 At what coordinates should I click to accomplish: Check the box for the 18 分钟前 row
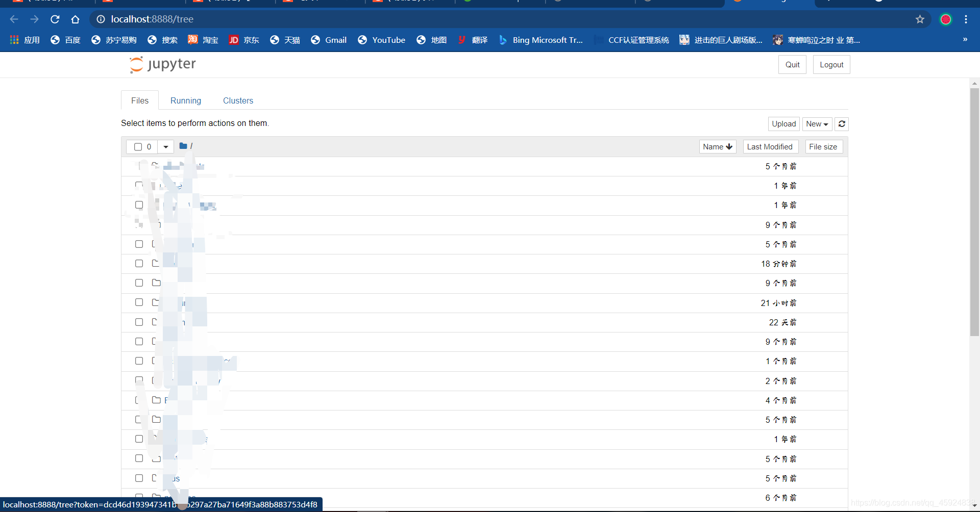tap(139, 264)
